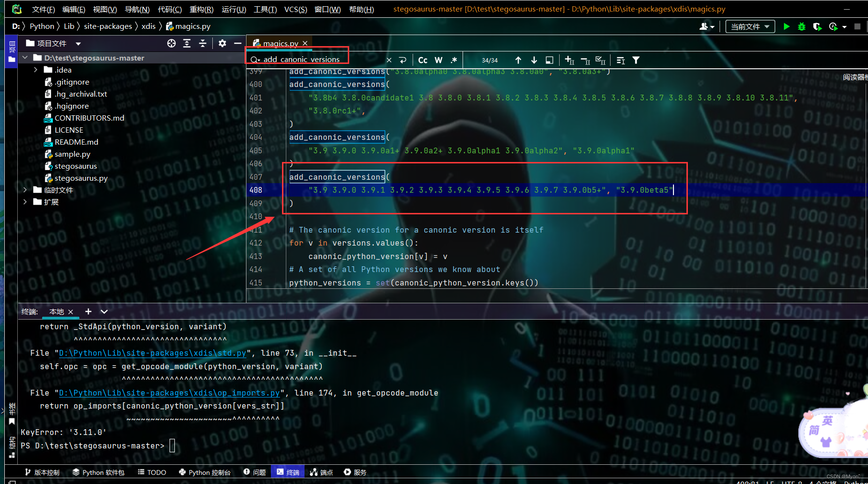Open the 端点 tool window button
The height and width of the screenshot is (484, 868).
click(x=322, y=472)
